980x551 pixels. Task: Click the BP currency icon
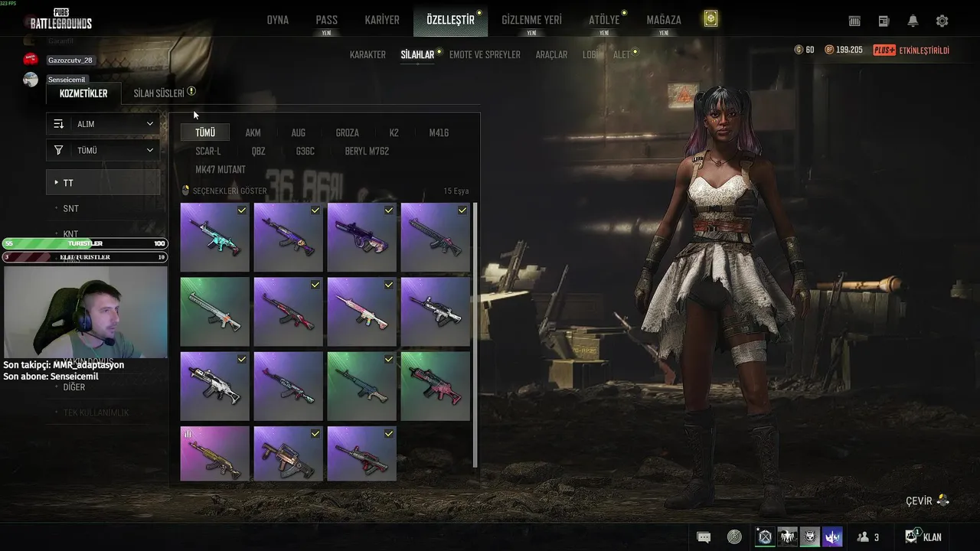tap(829, 50)
